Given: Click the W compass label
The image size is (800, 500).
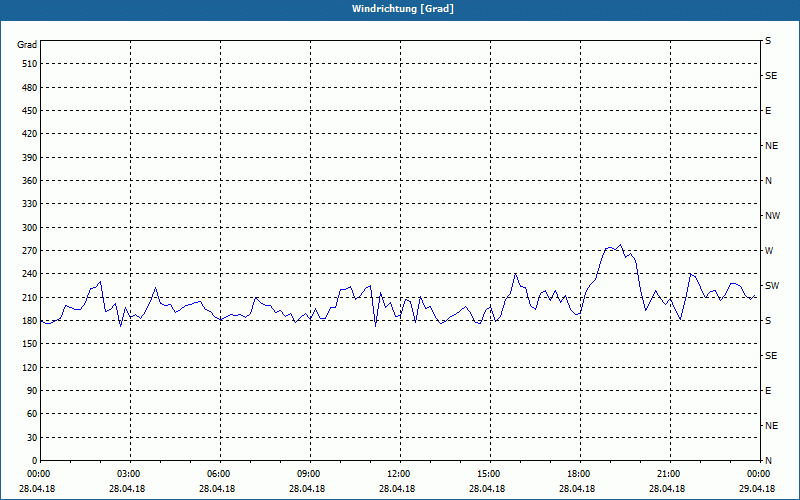Looking at the screenshot, I should (x=769, y=251).
